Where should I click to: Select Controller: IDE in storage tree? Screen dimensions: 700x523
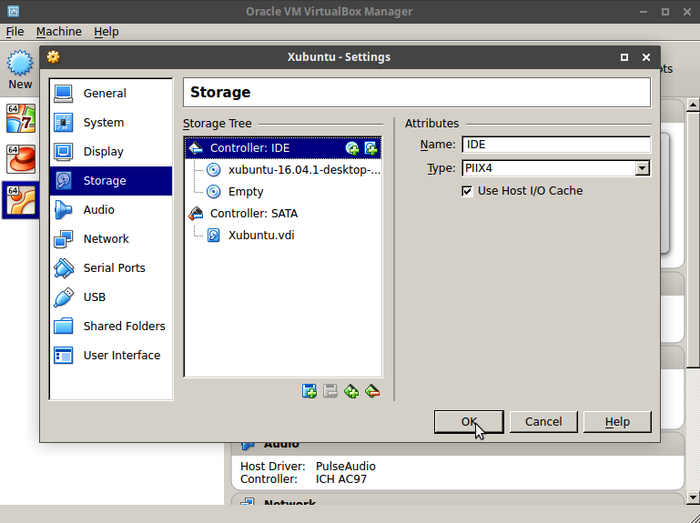click(283, 148)
